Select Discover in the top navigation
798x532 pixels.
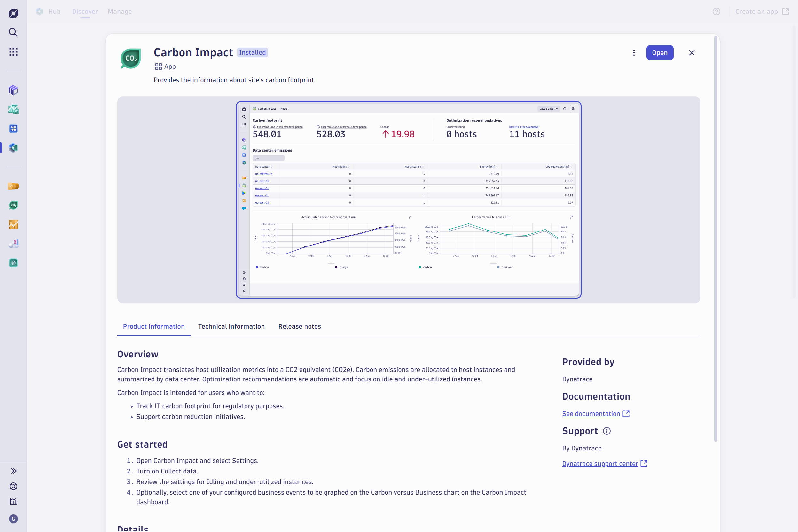click(x=85, y=11)
